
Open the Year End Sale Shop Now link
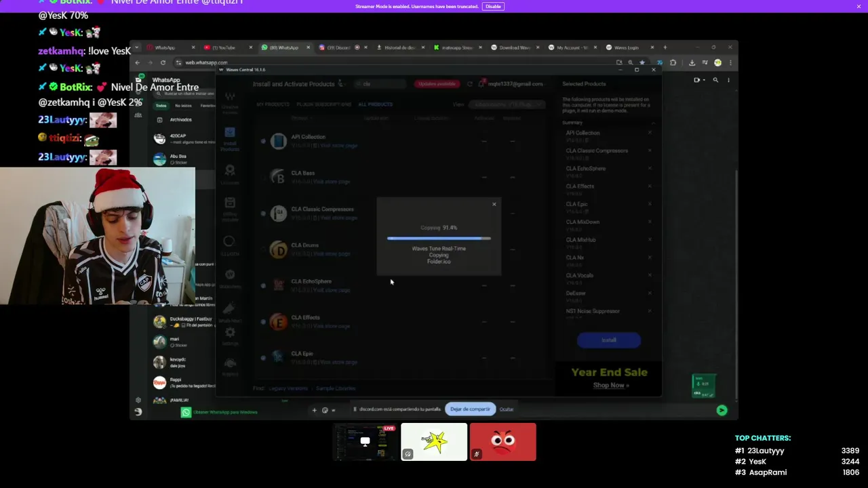[611, 385]
